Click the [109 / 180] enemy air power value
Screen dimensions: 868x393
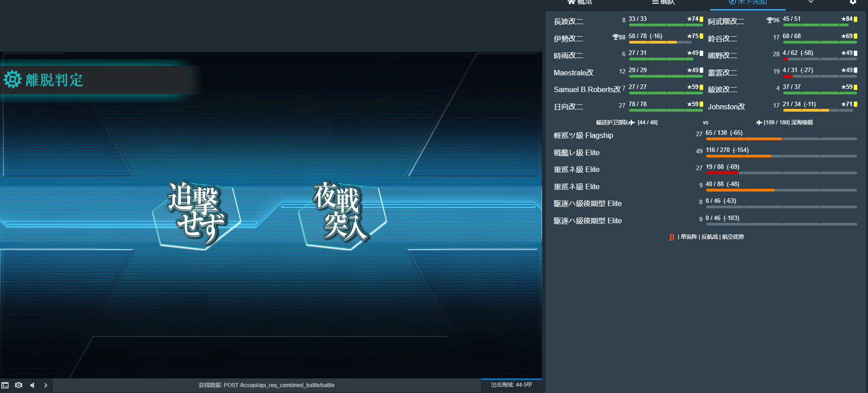[776, 123]
